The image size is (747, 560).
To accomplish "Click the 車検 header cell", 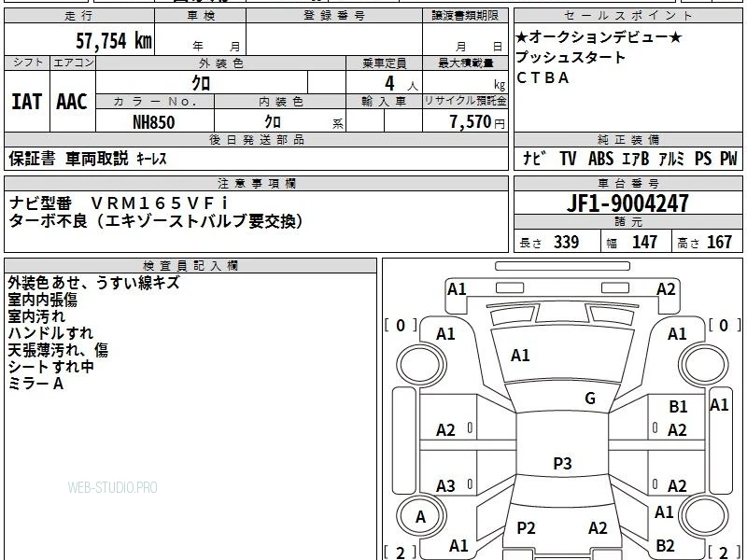I will click(x=200, y=16).
